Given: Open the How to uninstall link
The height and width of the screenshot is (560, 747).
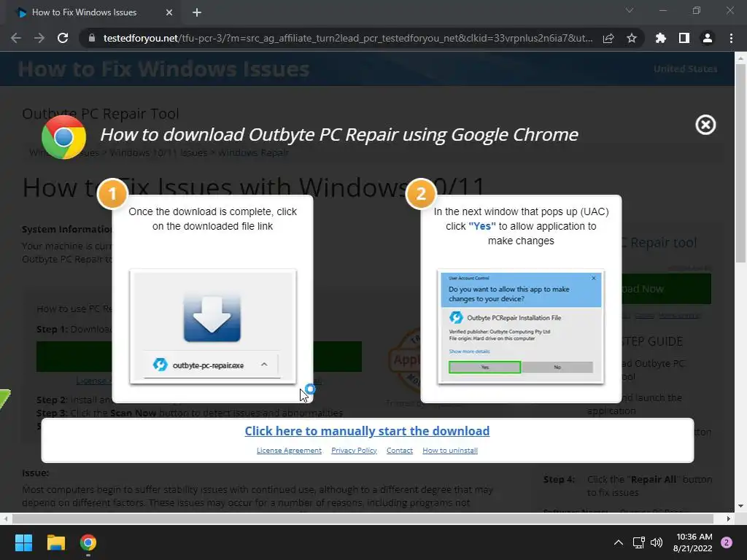Looking at the screenshot, I should coord(450,451).
